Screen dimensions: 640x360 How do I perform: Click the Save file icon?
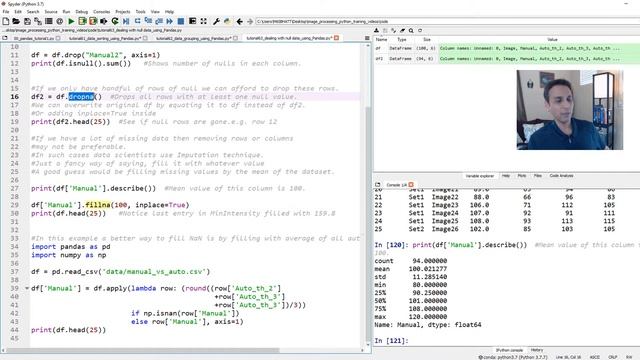[27, 21]
